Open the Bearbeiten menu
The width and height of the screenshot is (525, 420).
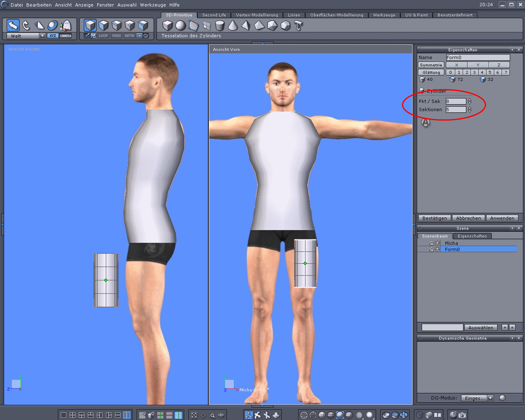pos(39,5)
